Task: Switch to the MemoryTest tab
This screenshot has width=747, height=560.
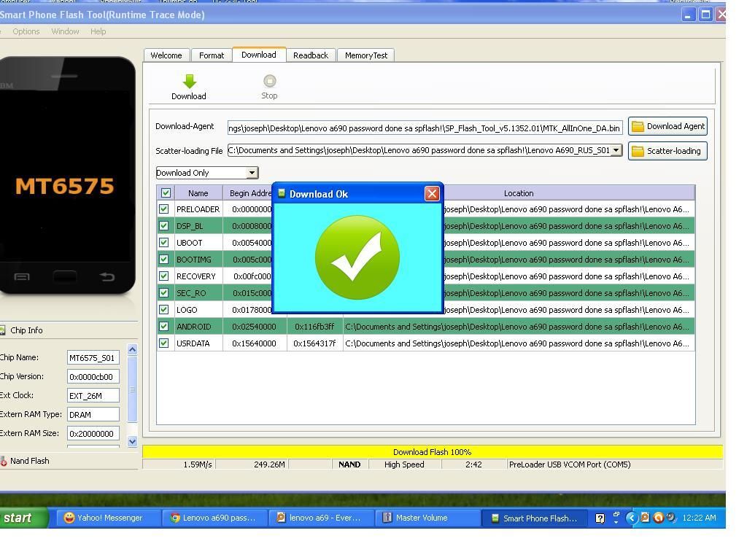Action: pos(366,55)
